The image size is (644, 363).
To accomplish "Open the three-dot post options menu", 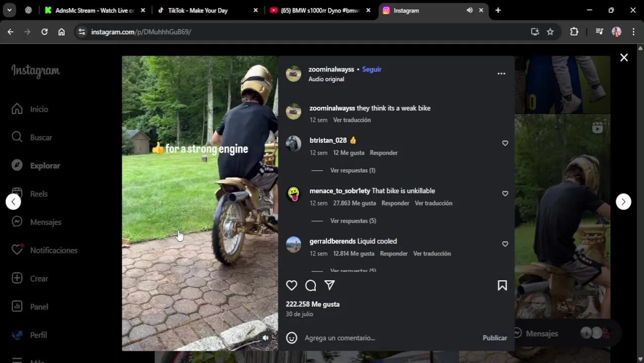I will pos(501,74).
